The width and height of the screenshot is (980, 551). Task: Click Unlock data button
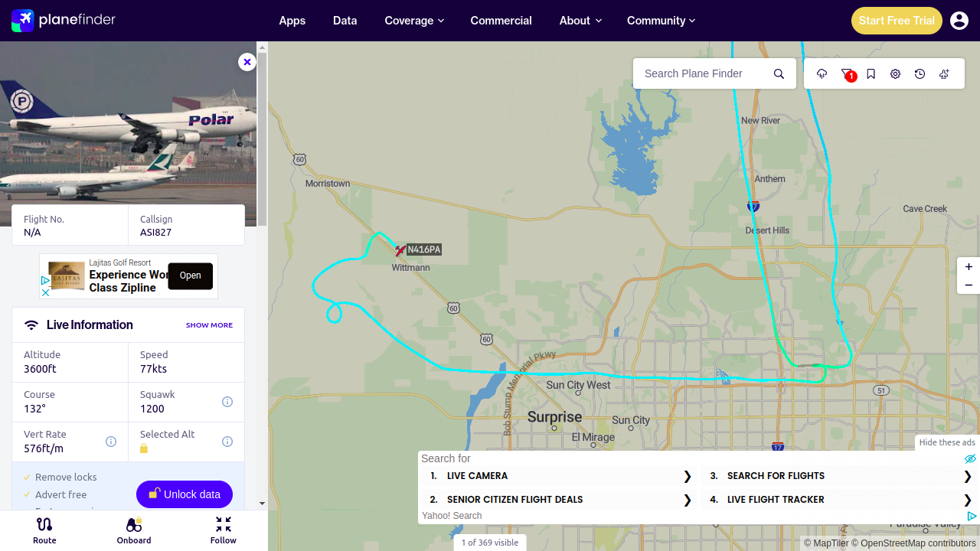[185, 494]
